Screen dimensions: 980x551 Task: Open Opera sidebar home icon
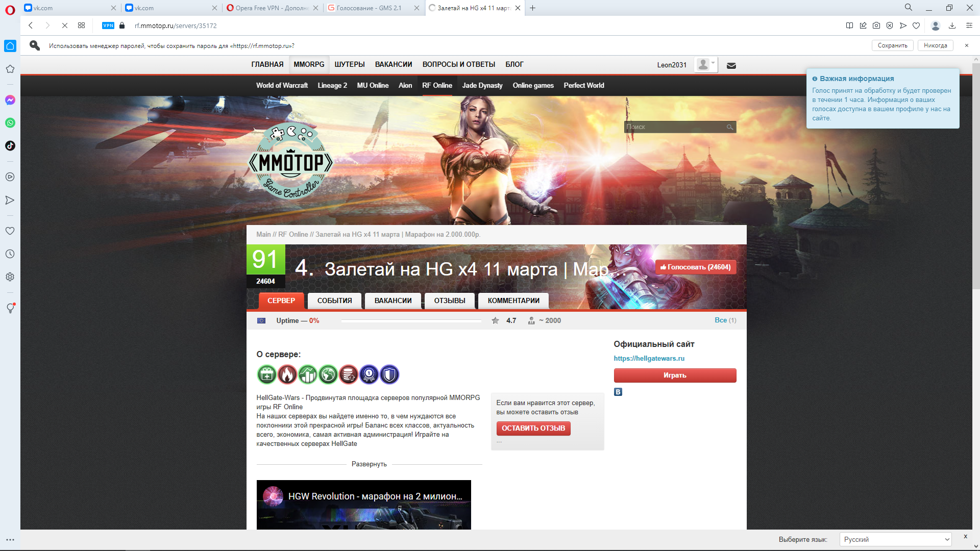tap(10, 46)
